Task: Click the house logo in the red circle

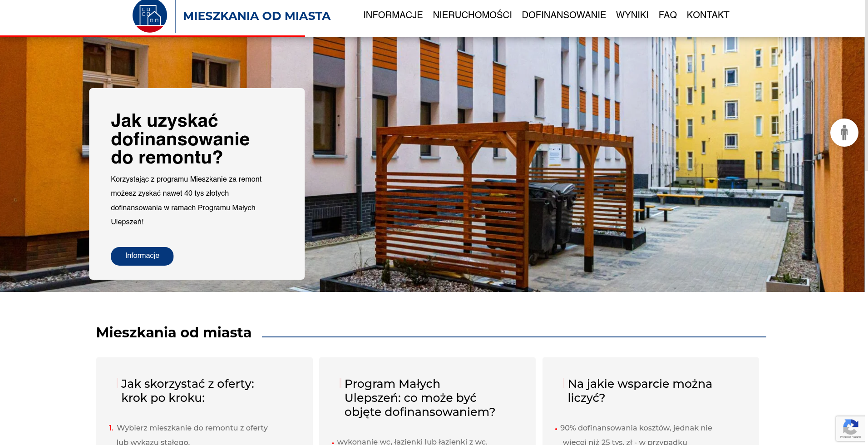Action: coord(150,16)
